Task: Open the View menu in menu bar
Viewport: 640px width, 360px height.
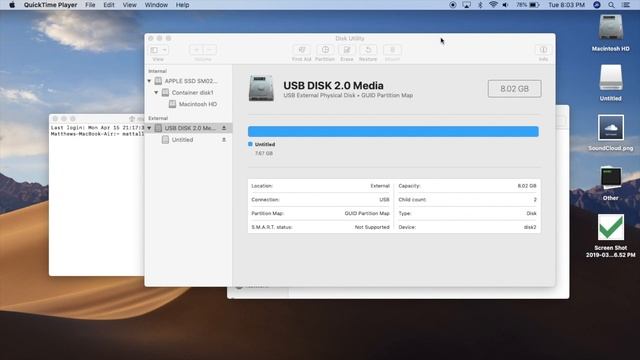Action: tap(129, 5)
